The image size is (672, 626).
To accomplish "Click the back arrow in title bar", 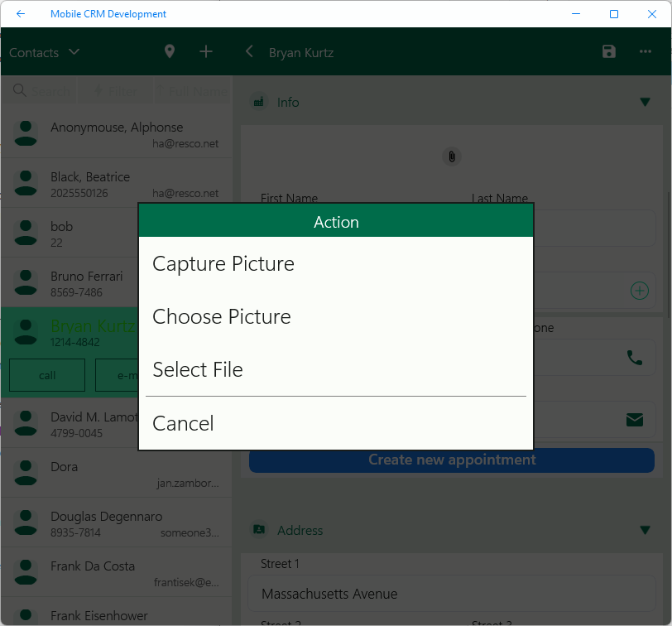I will (x=21, y=14).
